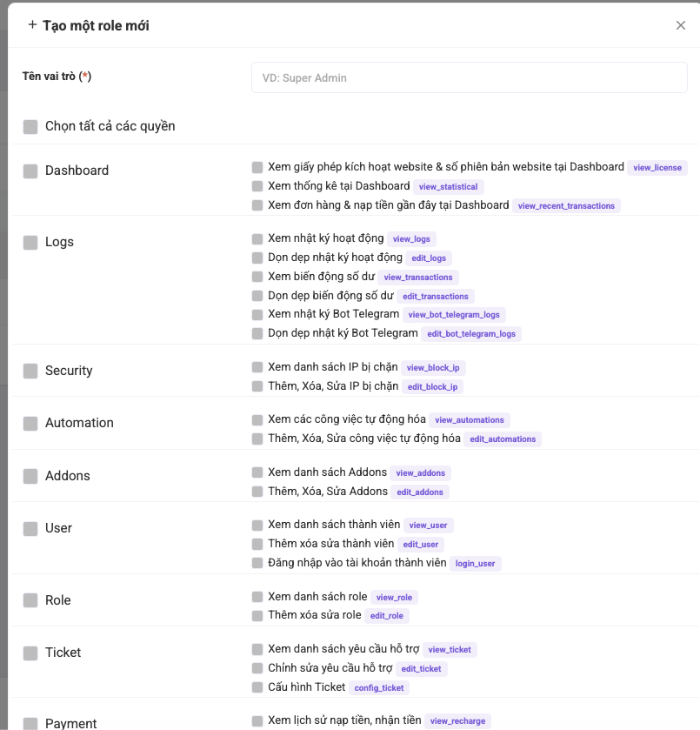Toggle the Dashboard group checkbox

[x=30, y=171]
